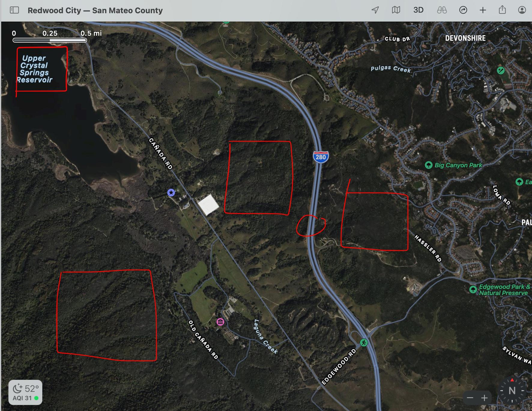This screenshot has height=411, width=532.
Task: Click the purple star map pin
Action: (171, 193)
